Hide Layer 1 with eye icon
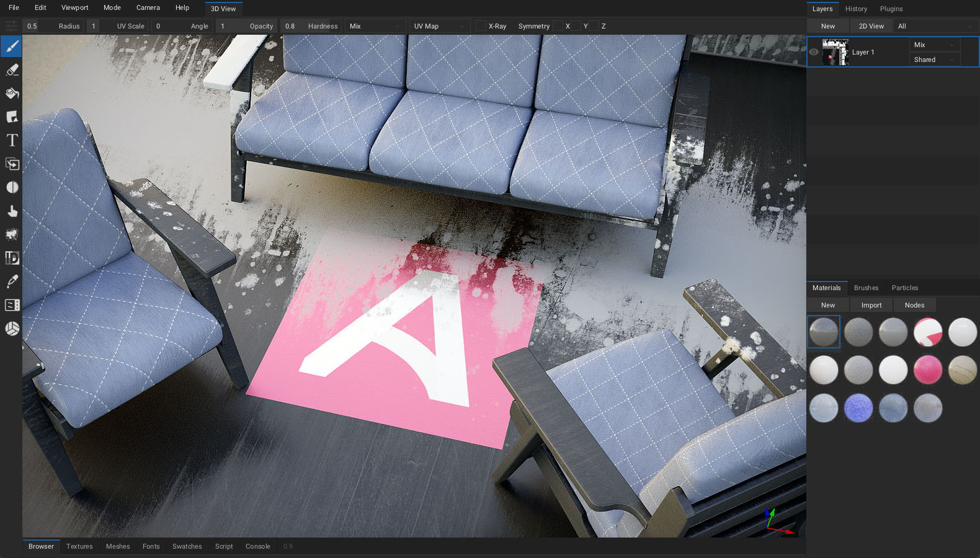Viewport: 980px width, 558px height. pyautogui.click(x=814, y=52)
